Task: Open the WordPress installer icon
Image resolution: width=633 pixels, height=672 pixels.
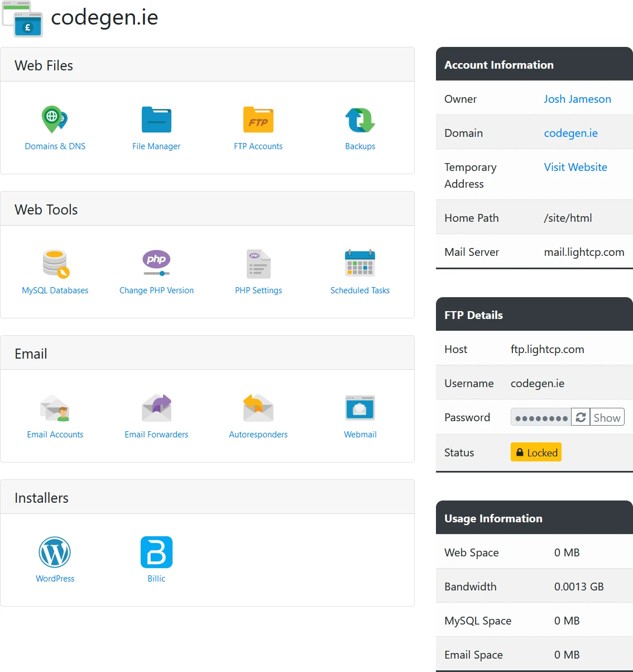Action: coord(55,552)
